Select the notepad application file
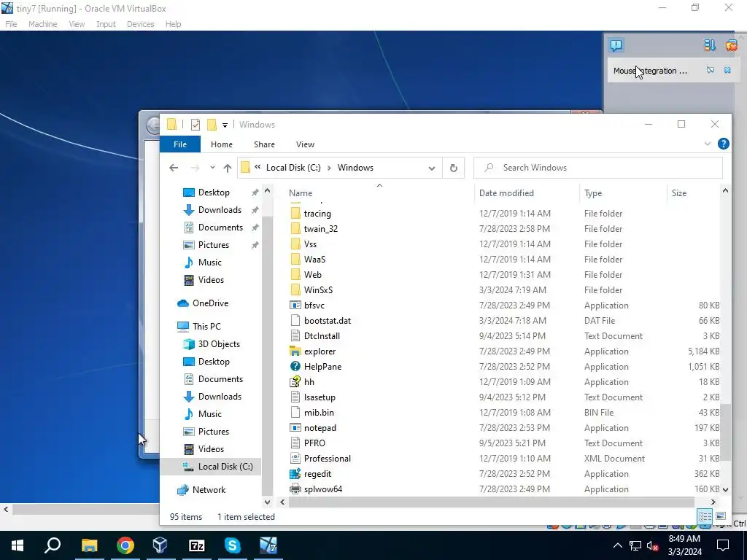The height and width of the screenshot is (560, 747). pos(320,428)
